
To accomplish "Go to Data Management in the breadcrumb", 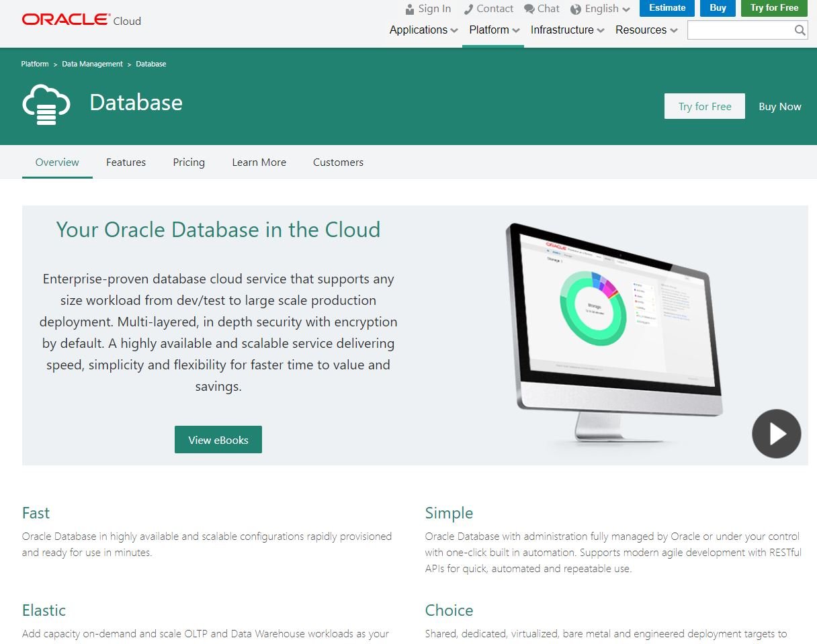I will pos(93,64).
